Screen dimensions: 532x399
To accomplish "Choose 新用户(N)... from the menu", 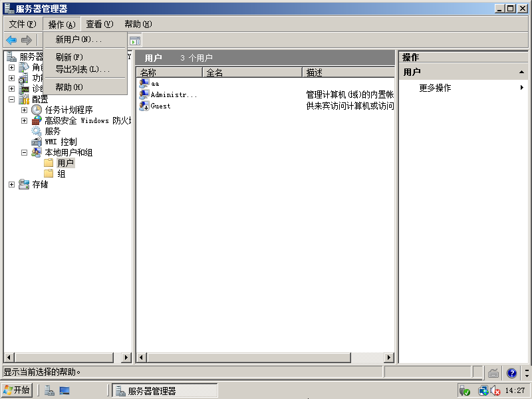I will pos(85,40).
